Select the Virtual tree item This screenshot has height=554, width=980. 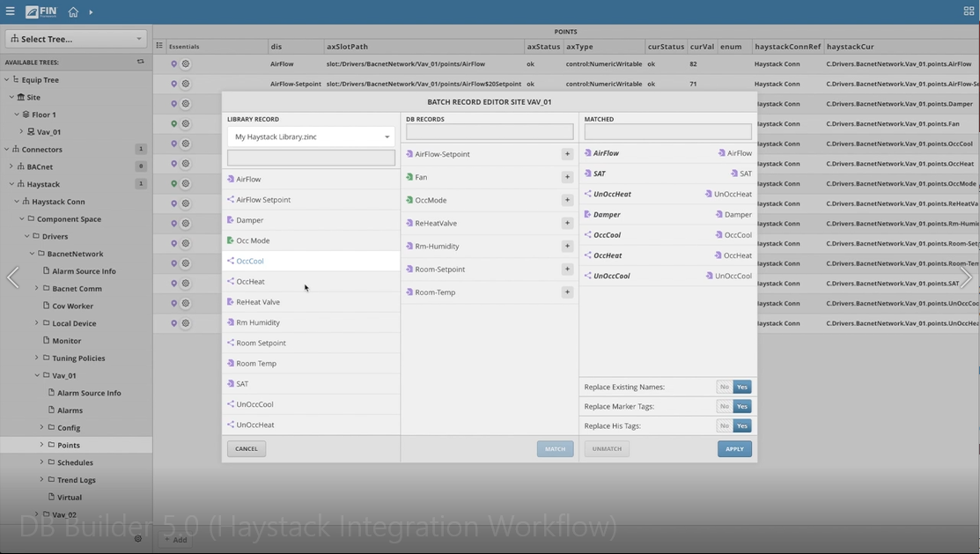70,497
